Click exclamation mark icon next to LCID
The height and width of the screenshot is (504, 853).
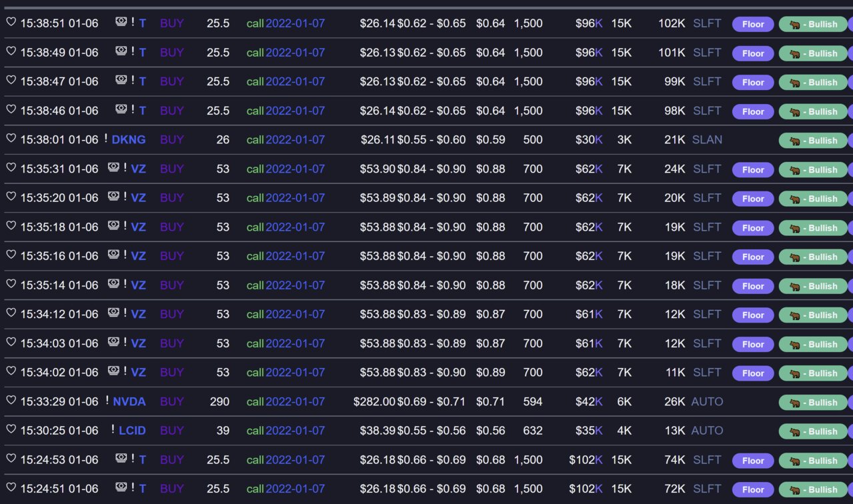(113, 430)
